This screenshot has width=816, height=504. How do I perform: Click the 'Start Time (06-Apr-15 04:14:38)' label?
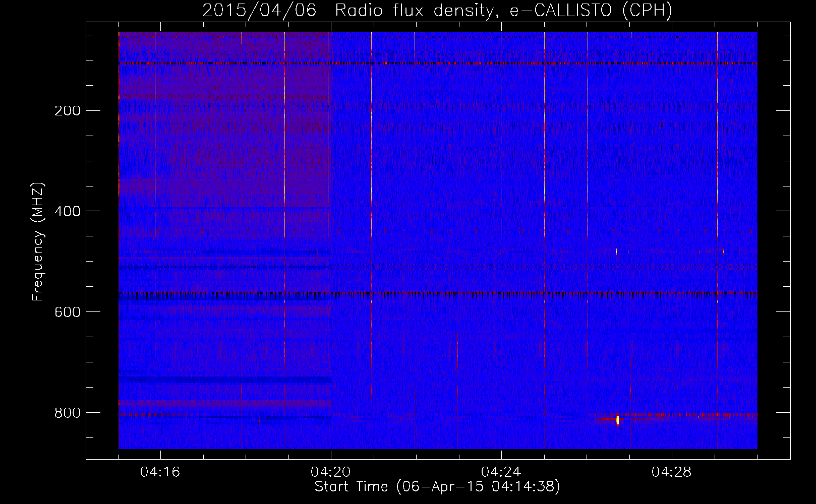point(437,487)
